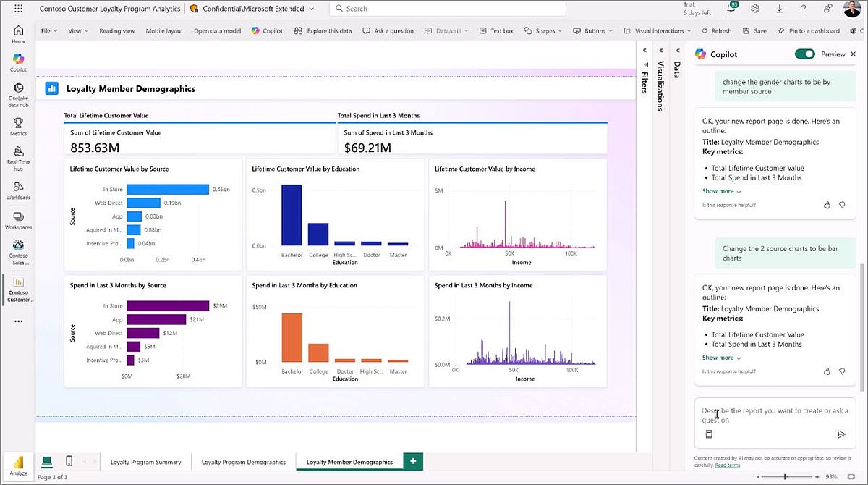Click Open data model in toolbar
The width and height of the screenshot is (868, 485).
pos(217,31)
